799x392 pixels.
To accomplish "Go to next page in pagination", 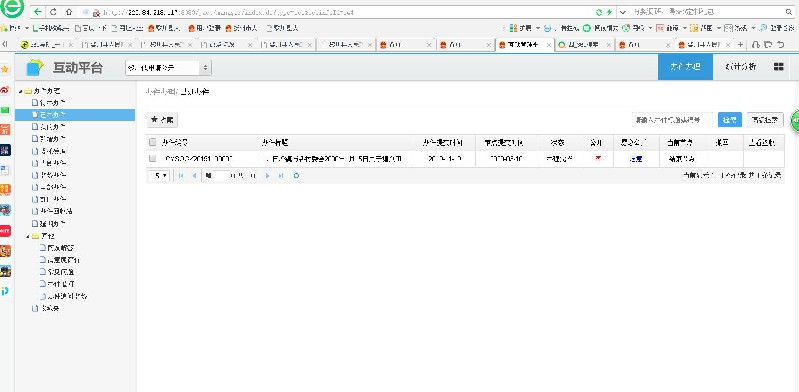I will click(268, 175).
